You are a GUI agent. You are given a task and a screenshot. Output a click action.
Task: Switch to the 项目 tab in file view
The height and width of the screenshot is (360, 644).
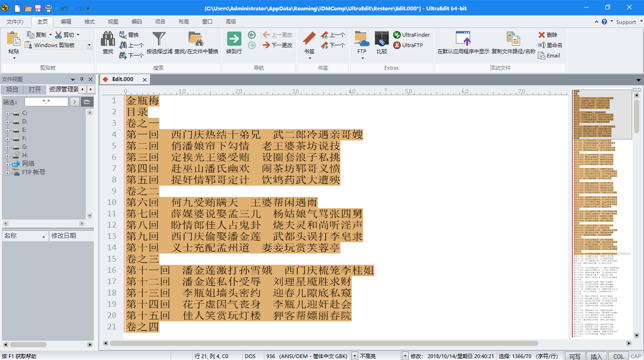12,90
